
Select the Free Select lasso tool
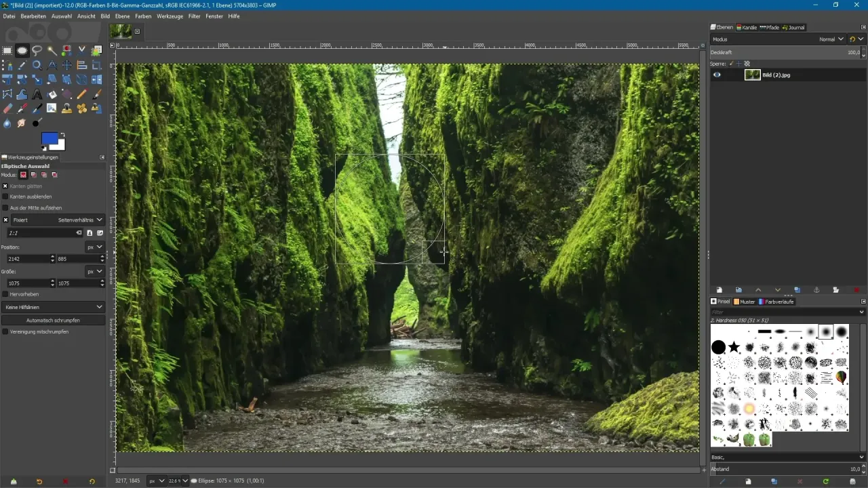pos(37,50)
